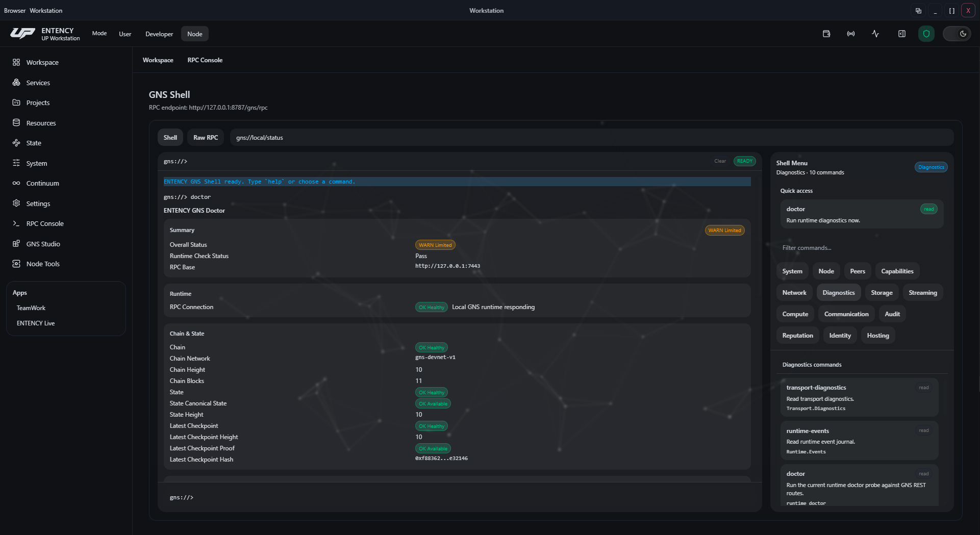980x535 pixels.
Task: Select the Shell tab
Action: (x=170, y=138)
